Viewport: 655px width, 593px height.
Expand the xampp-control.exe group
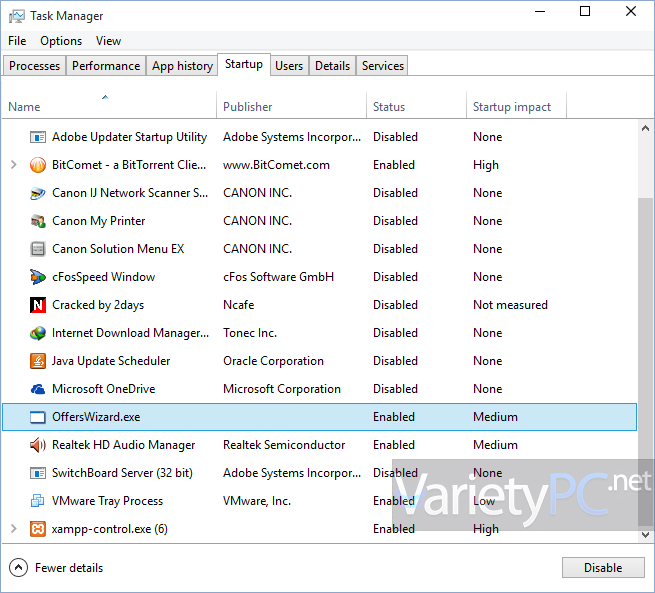13,529
